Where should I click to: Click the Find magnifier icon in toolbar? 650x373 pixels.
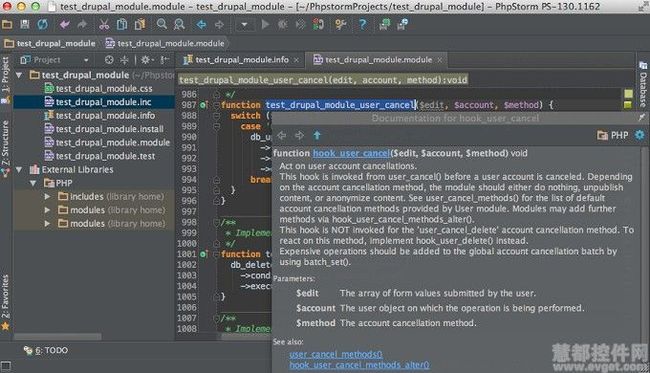(x=162, y=24)
